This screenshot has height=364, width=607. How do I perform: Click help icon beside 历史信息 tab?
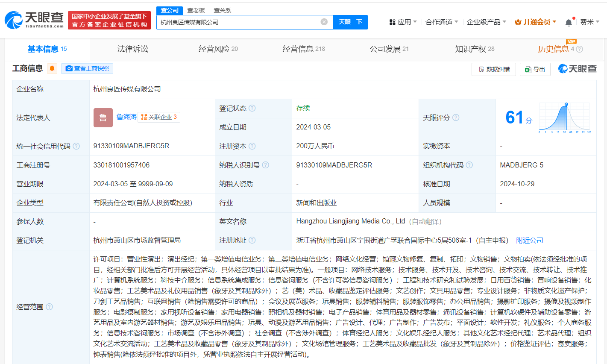pos(579,49)
